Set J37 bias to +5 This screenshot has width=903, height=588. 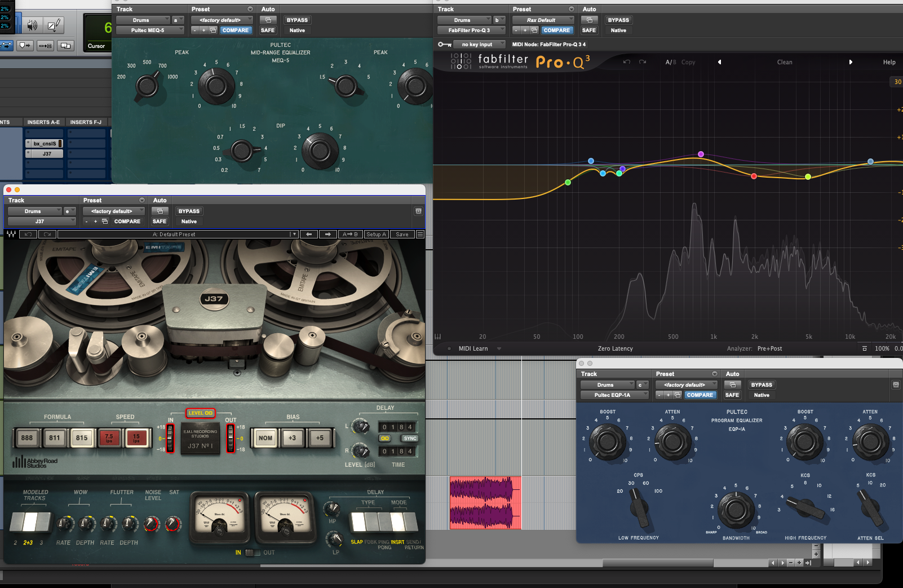point(320,437)
